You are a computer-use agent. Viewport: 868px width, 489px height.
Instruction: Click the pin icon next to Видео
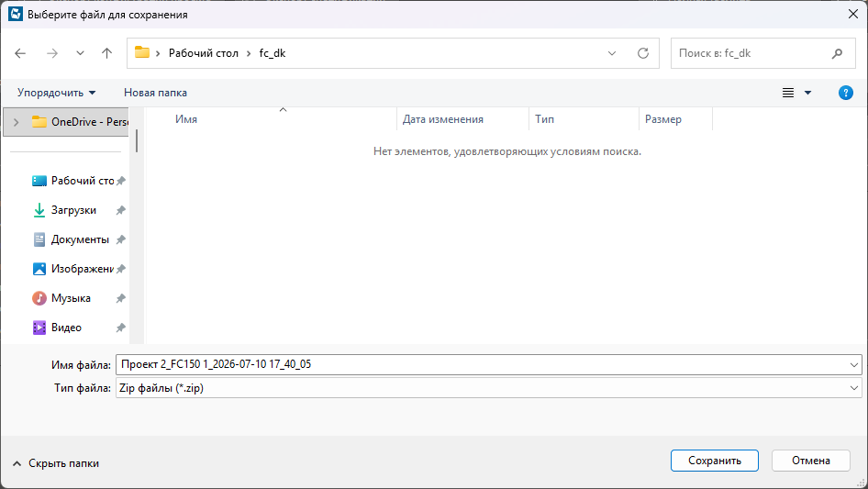pyautogui.click(x=121, y=328)
